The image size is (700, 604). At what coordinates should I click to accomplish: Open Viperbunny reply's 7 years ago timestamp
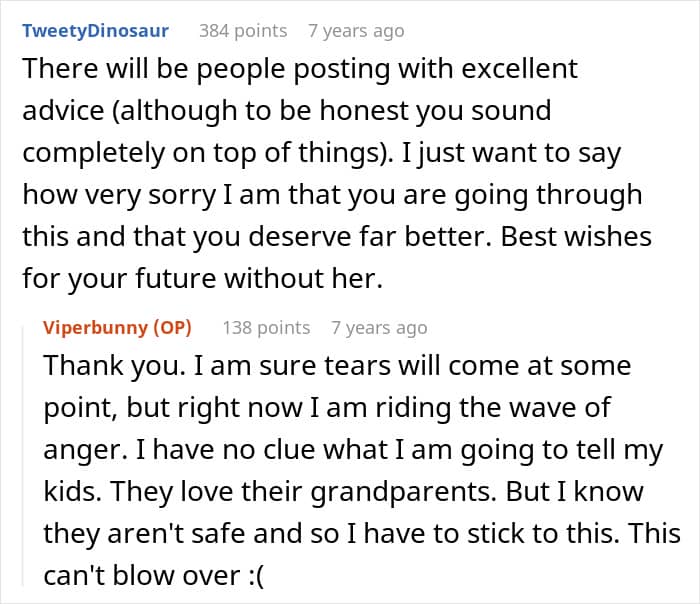click(379, 328)
